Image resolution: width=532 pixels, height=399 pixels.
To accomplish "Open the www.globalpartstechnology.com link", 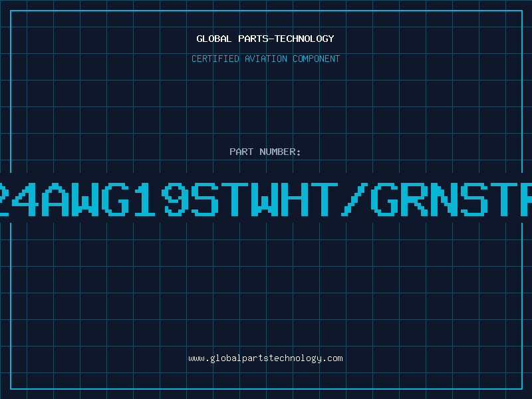I will pyautogui.click(x=265, y=358).
